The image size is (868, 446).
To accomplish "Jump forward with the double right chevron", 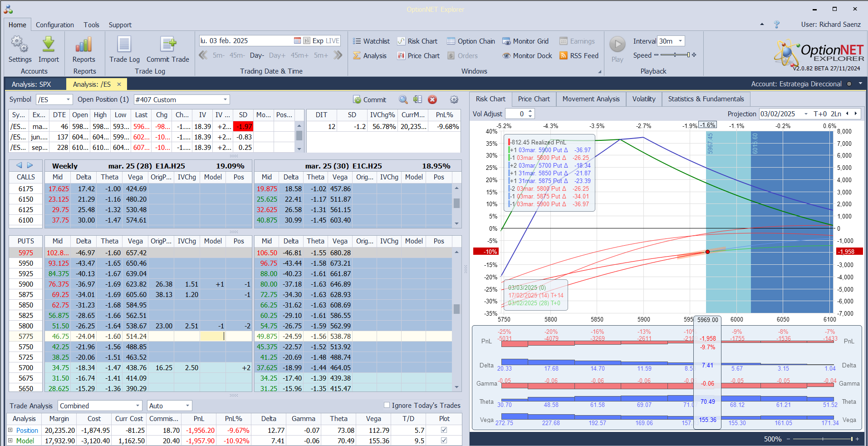I will 338,55.
